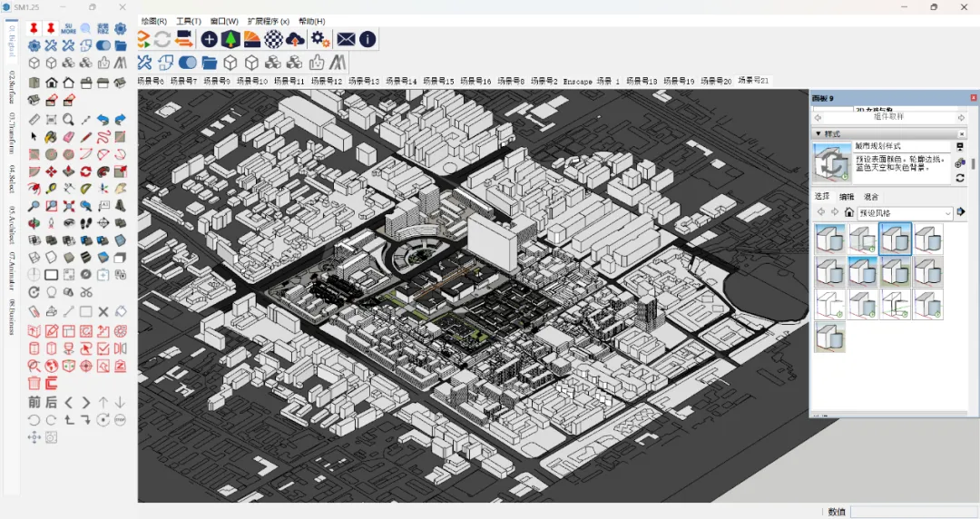Toggle the blue switch icon in top toolbar

(x=188, y=63)
